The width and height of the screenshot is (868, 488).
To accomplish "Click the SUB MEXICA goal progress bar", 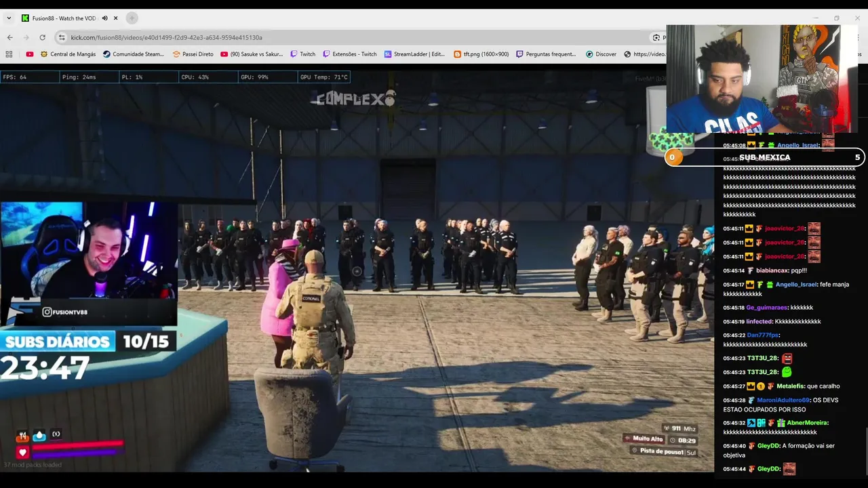I will point(764,157).
